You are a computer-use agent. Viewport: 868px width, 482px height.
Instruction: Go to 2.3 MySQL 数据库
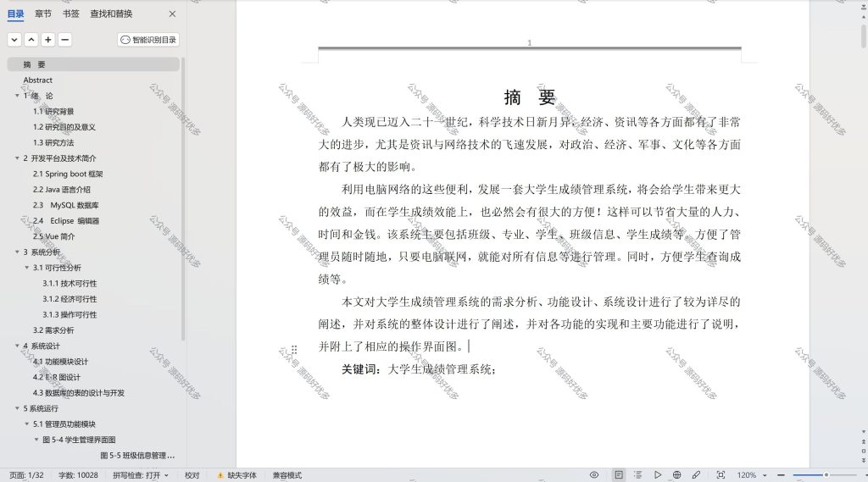click(65, 205)
